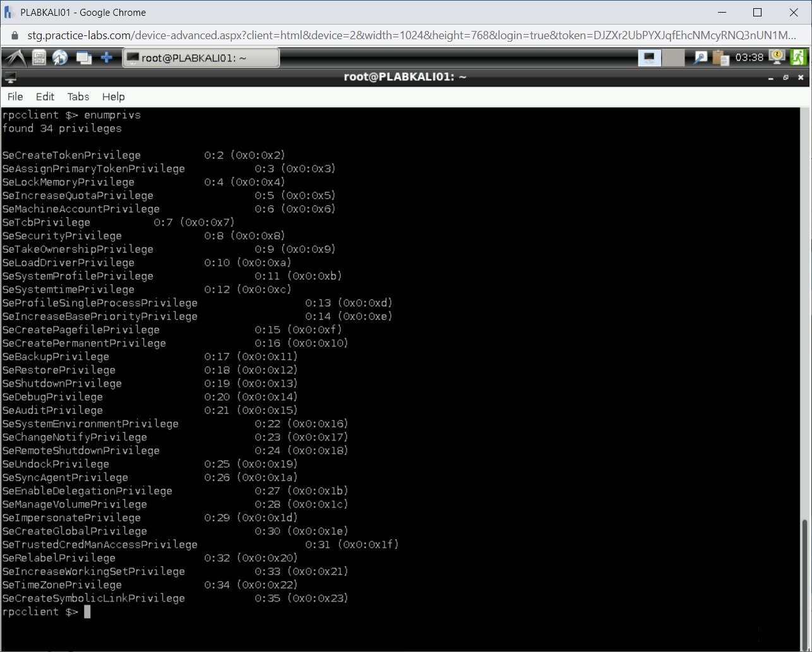The image size is (812, 652).
Task: Open the File menu in terminal
Action: 15,97
